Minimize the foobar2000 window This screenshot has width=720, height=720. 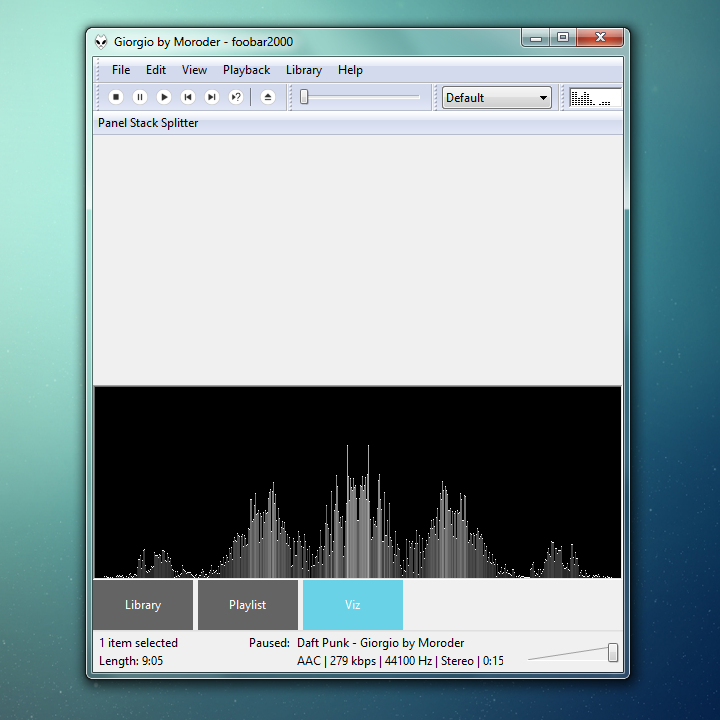(x=535, y=38)
